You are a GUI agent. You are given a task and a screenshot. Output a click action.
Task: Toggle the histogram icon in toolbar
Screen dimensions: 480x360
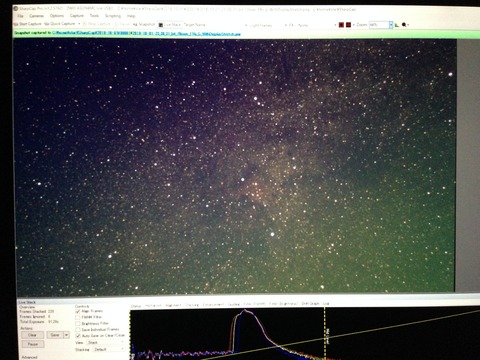(397, 25)
